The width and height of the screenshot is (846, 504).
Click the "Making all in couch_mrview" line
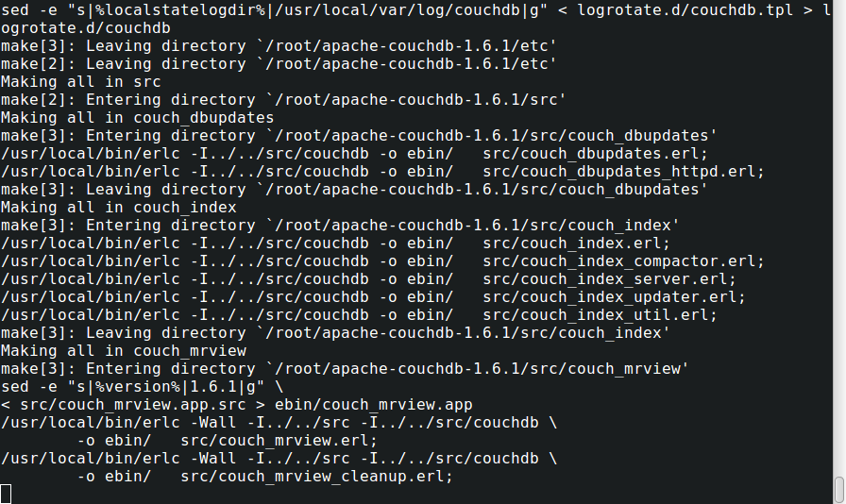pyautogui.click(x=123, y=351)
